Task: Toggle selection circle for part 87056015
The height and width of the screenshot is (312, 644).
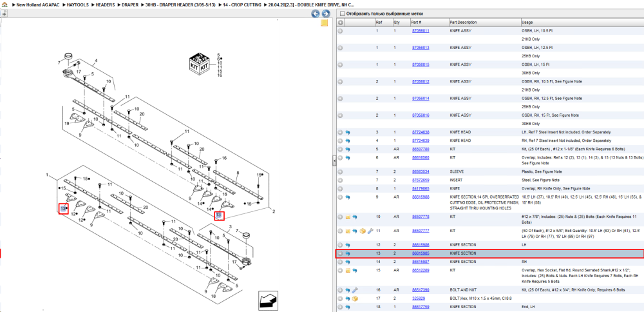Action: click(x=340, y=64)
